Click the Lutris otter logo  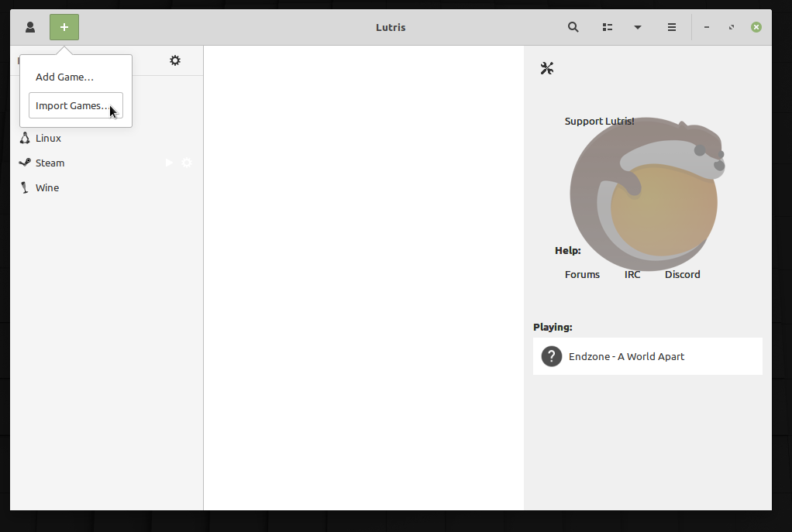pos(648,194)
